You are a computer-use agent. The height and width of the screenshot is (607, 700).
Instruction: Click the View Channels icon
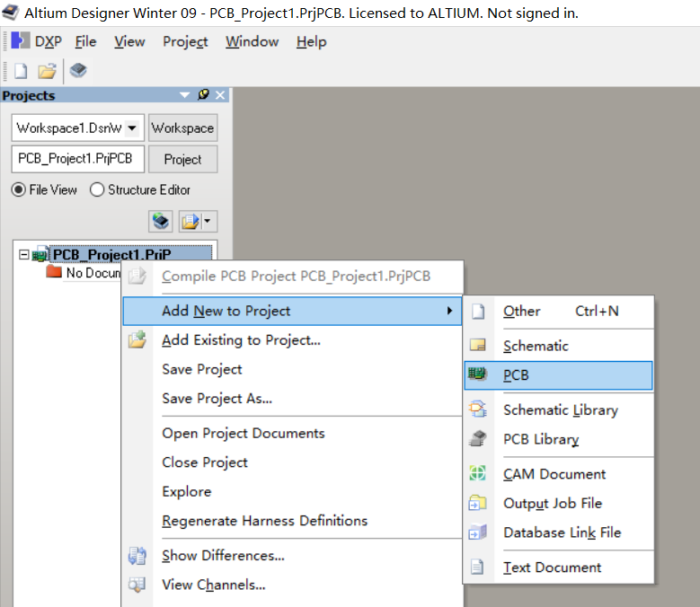point(137,585)
